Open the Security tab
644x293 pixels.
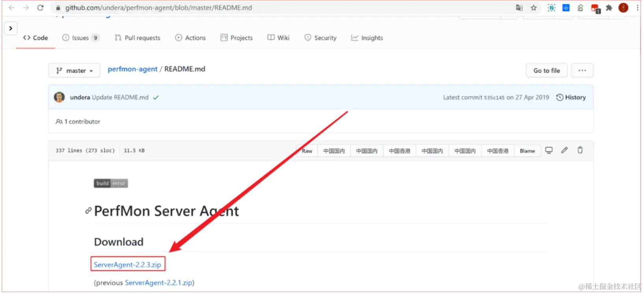320,38
